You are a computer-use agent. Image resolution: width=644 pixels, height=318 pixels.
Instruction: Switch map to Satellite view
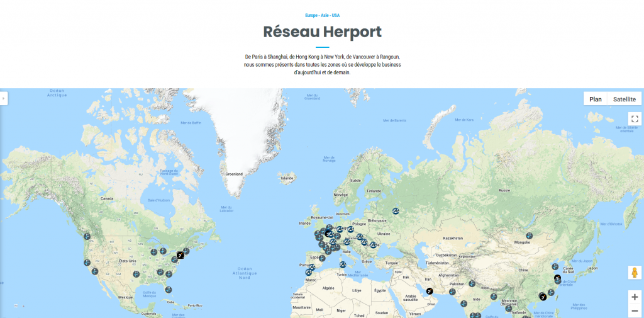(x=624, y=99)
